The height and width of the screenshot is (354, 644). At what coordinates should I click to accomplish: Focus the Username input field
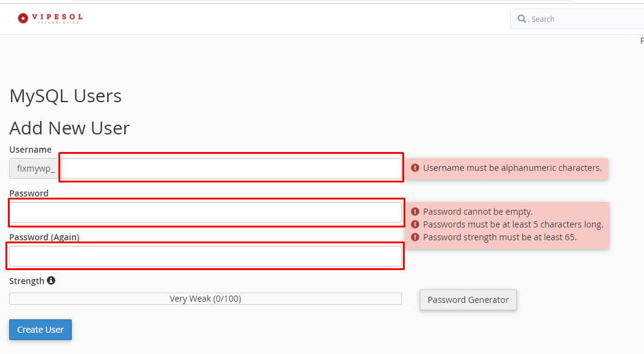[x=232, y=168]
